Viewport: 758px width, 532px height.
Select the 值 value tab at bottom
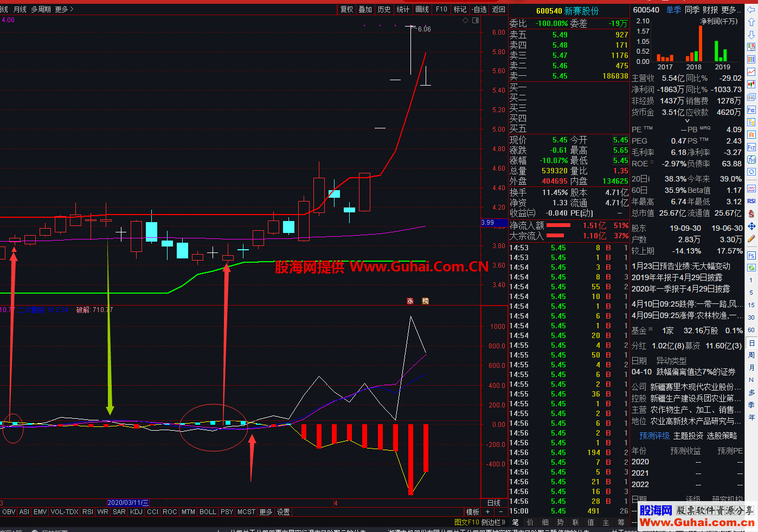(x=591, y=522)
